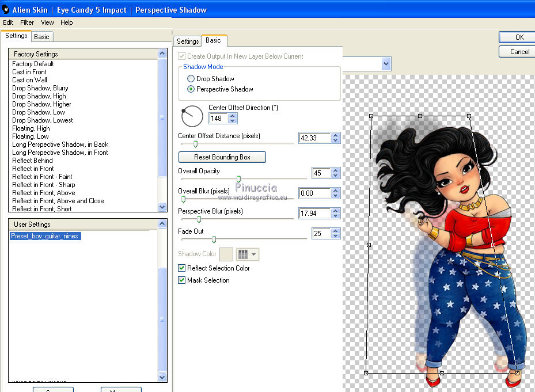Screen dimensions: 535x392
Task: Decrease Overall Opacity with the down arrow
Action: [x=336, y=176]
